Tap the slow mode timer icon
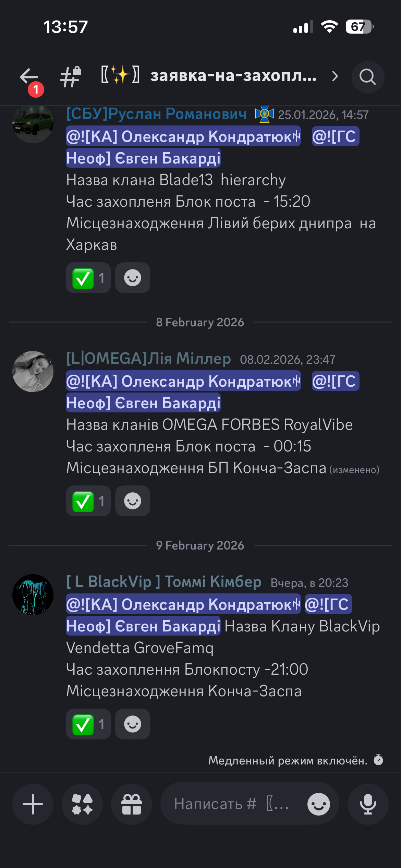 point(378,760)
